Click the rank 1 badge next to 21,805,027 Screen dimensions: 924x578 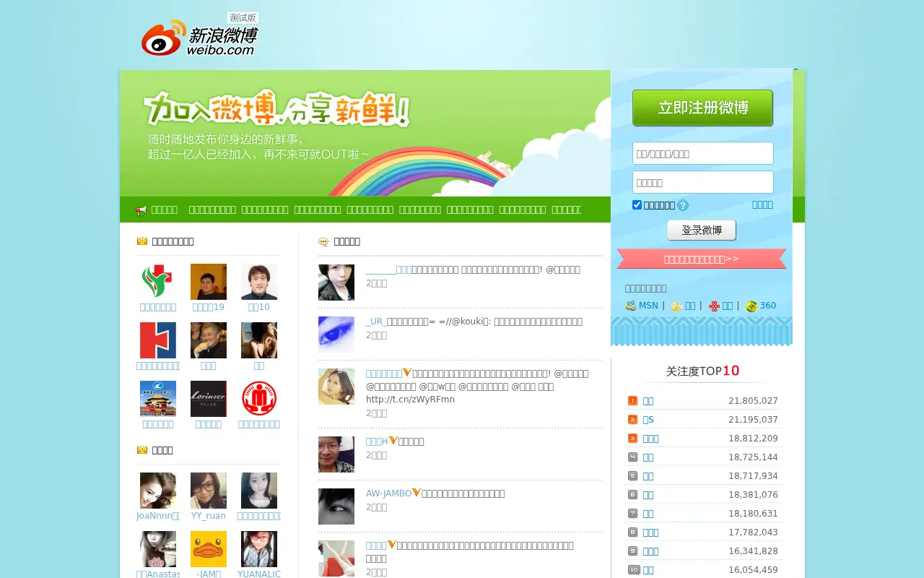pos(632,401)
